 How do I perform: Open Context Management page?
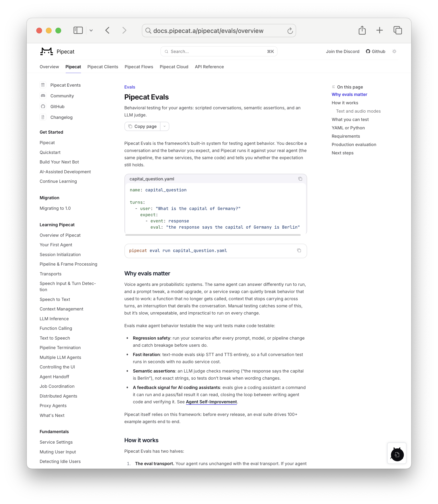coord(61,309)
